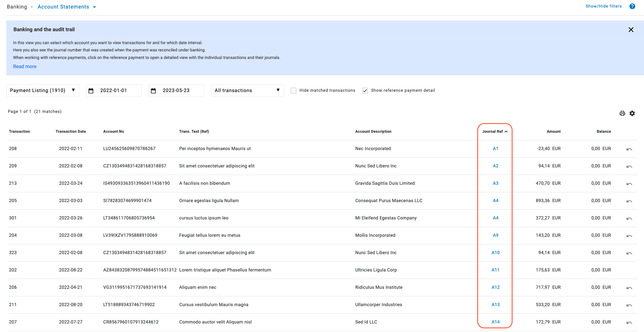Open journal A4 for transaction 205
Image resolution: width=644 pixels, height=332 pixels.
(x=495, y=201)
